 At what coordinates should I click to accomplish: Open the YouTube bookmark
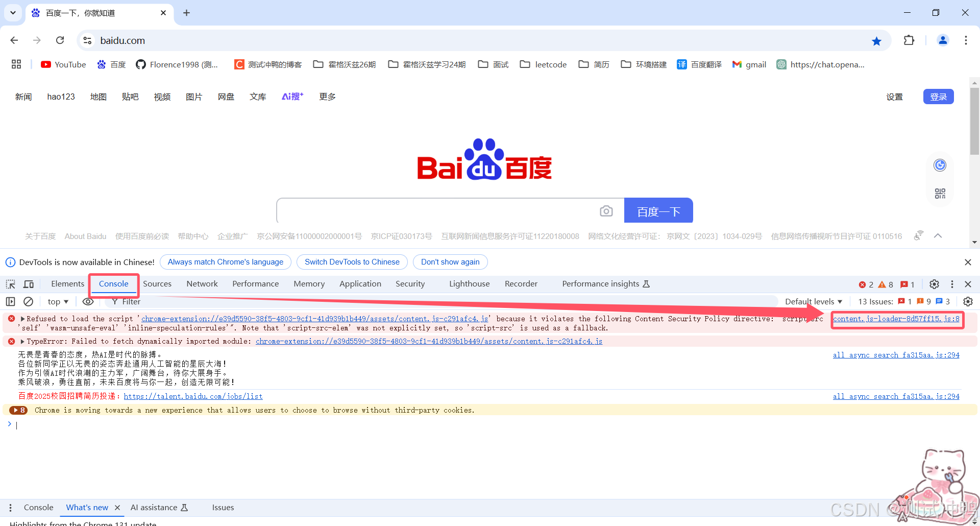(x=64, y=64)
